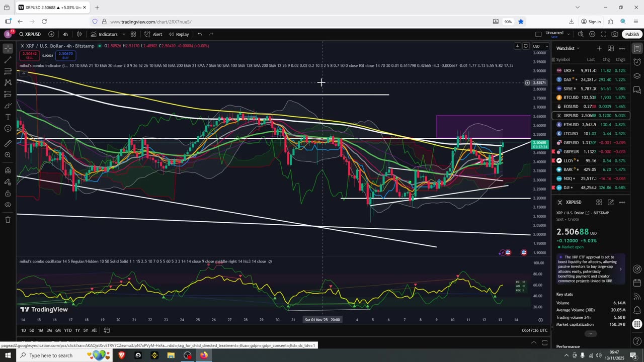Toggle magnet mode in left toolbar
The image size is (644, 362).
(x=8, y=170)
